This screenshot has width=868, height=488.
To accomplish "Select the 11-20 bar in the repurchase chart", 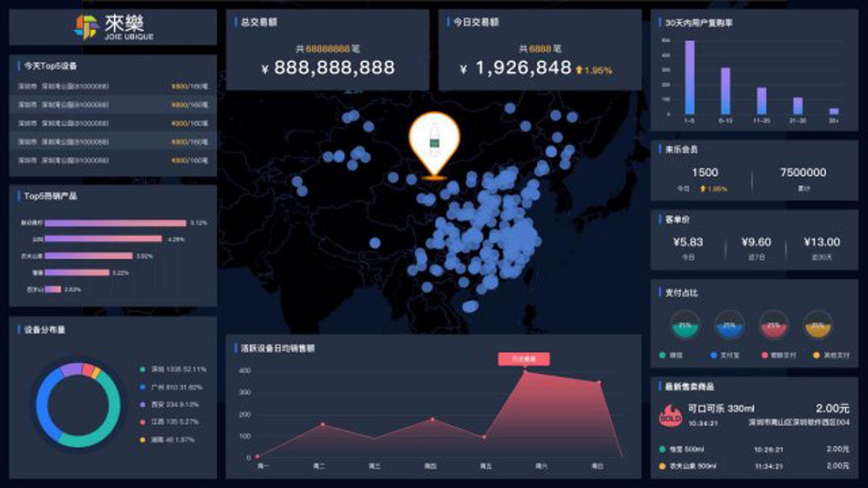I will click(x=762, y=101).
